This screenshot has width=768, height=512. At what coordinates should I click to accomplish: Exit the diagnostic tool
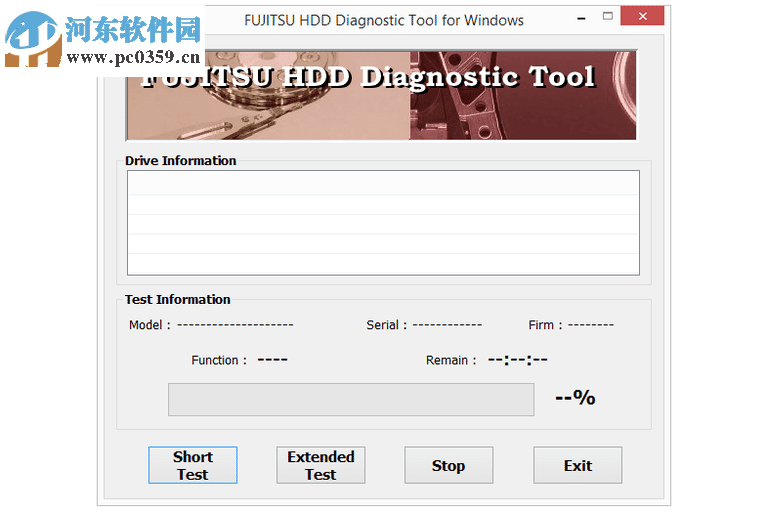click(577, 465)
